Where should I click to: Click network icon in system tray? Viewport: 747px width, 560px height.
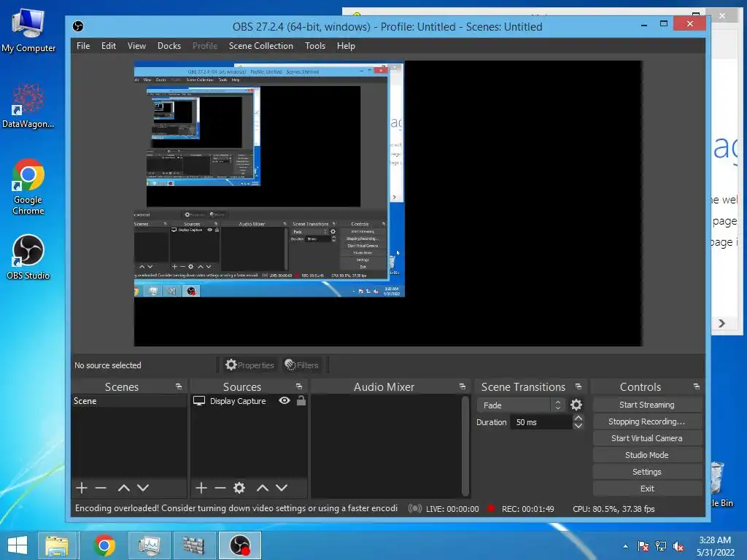coord(661,546)
